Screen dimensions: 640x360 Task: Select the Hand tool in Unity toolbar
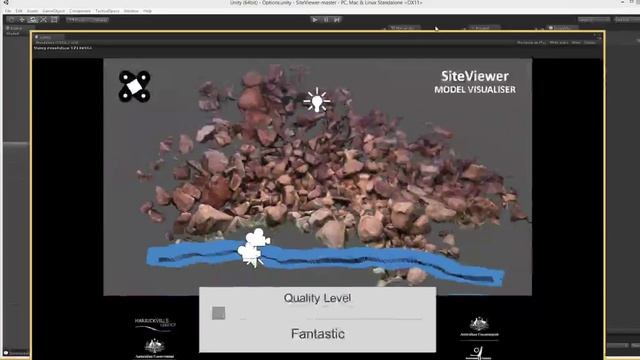pos(11,20)
